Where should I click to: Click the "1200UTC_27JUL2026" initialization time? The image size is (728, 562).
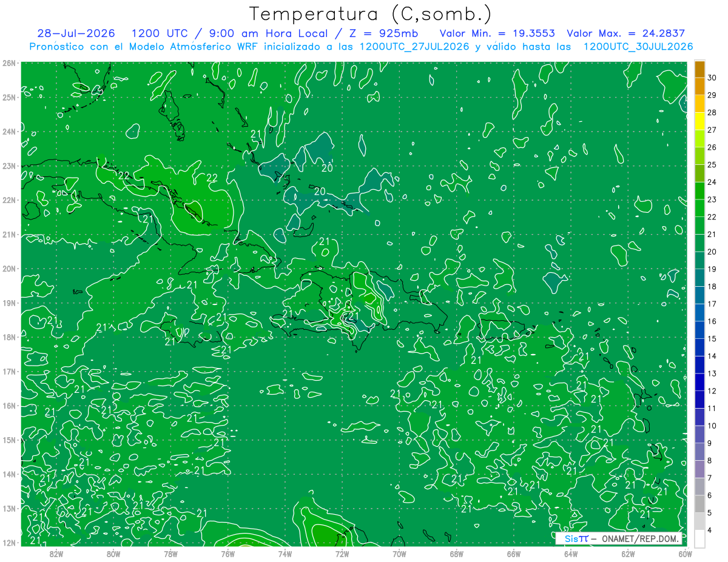(414, 47)
